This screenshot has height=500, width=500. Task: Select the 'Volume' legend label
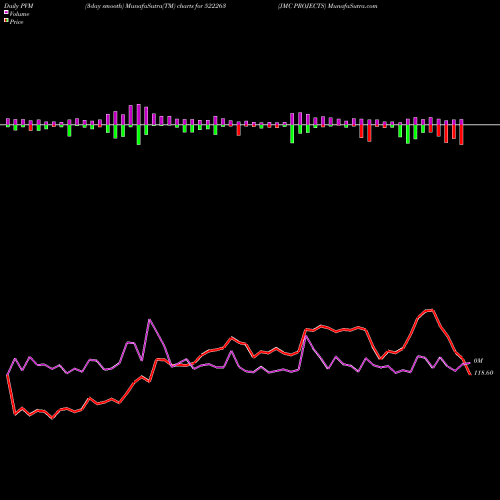[19, 14]
